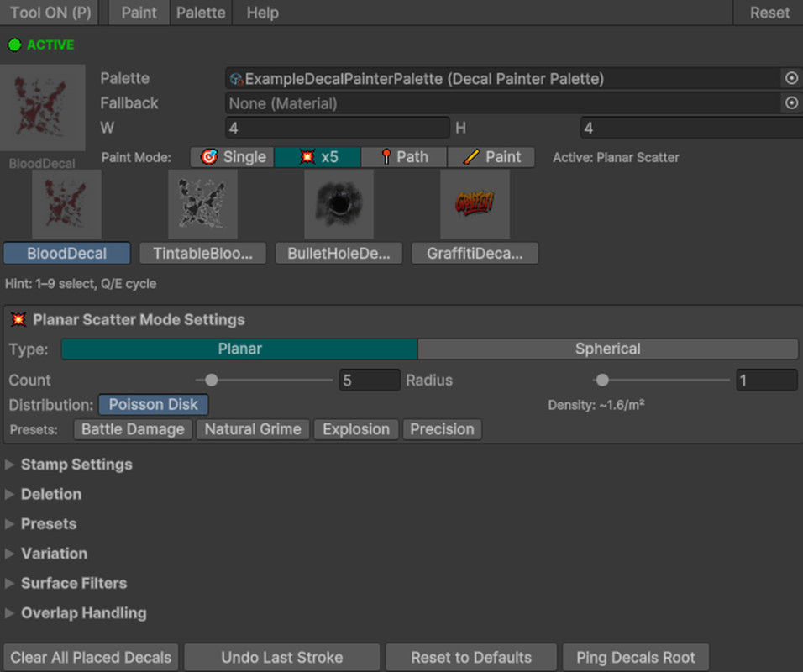
Task: Click the Count slider handle
Action: 212,381
